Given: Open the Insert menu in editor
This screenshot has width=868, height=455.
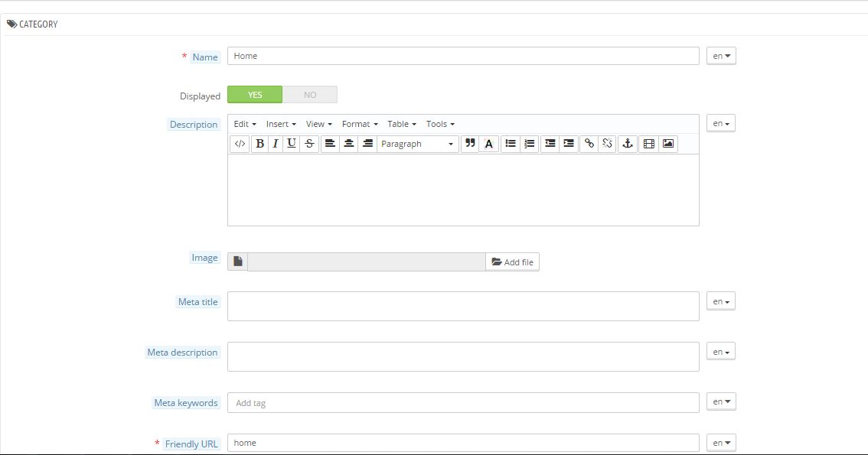Looking at the screenshot, I should 281,124.
